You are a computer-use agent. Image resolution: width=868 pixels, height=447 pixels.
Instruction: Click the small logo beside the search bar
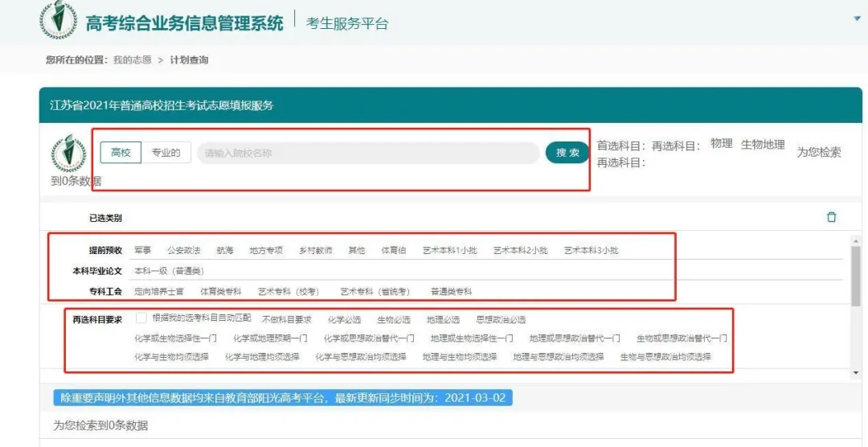pos(68,154)
